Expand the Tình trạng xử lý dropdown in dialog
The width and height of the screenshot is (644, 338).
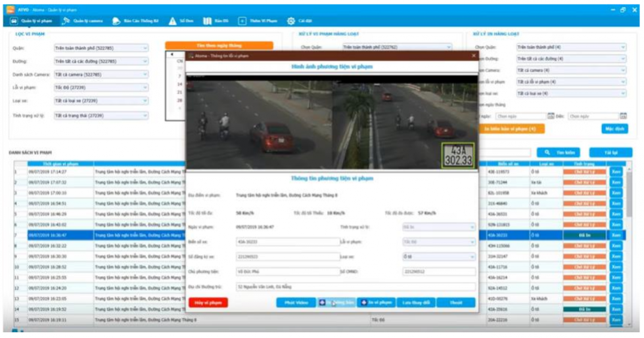click(x=439, y=227)
